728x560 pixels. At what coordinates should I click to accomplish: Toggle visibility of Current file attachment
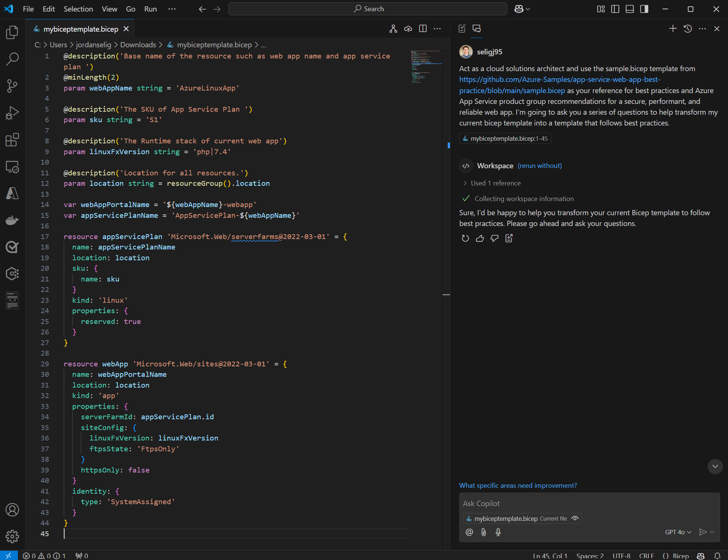(x=575, y=518)
